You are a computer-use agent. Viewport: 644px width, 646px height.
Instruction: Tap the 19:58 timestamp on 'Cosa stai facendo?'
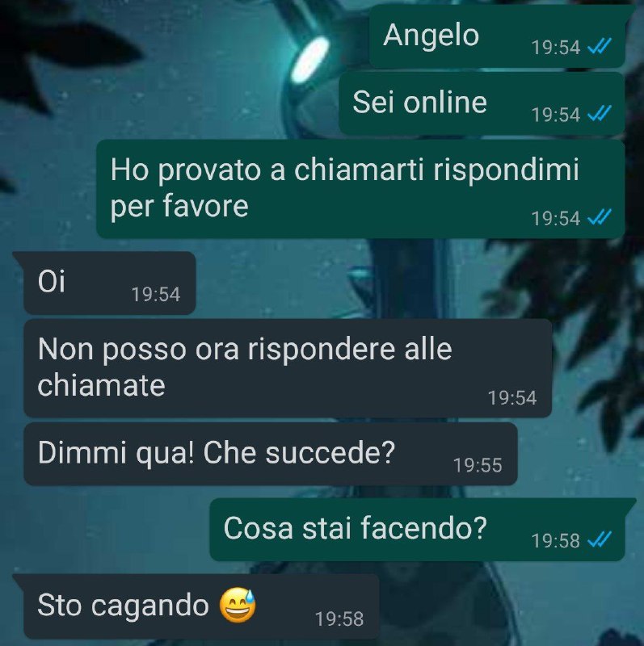(x=556, y=540)
